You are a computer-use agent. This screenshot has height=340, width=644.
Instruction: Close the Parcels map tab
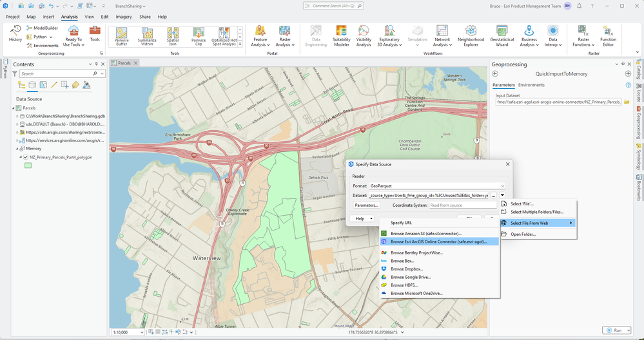tap(135, 63)
